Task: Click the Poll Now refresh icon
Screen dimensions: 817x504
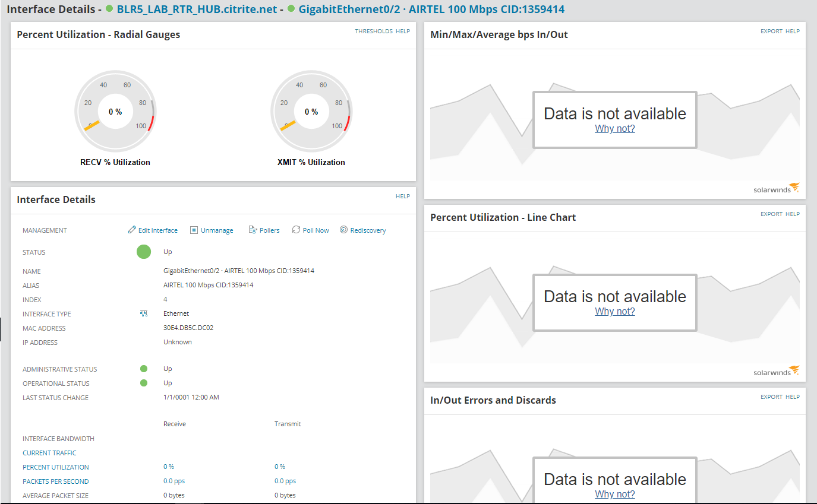Action: (x=296, y=230)
